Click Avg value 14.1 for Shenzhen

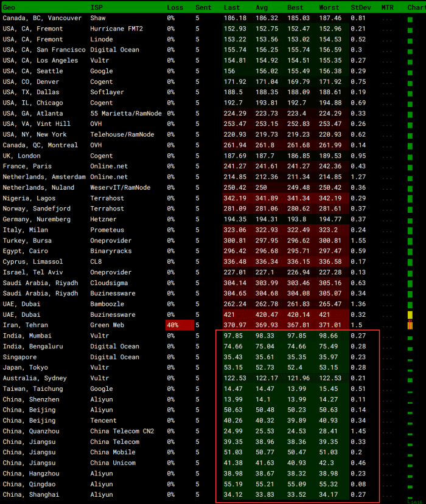(263, 399)
